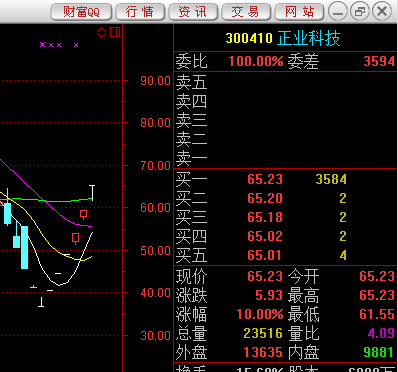Select the stock title 300410 正业科技
Viewport: 398px width, 372px height.
pos(283,38)
